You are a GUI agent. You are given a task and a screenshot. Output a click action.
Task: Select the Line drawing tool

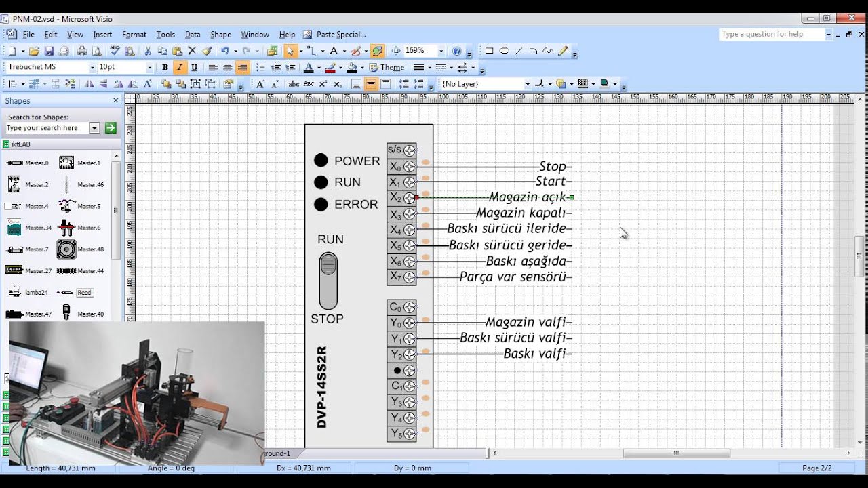point(519,51)
